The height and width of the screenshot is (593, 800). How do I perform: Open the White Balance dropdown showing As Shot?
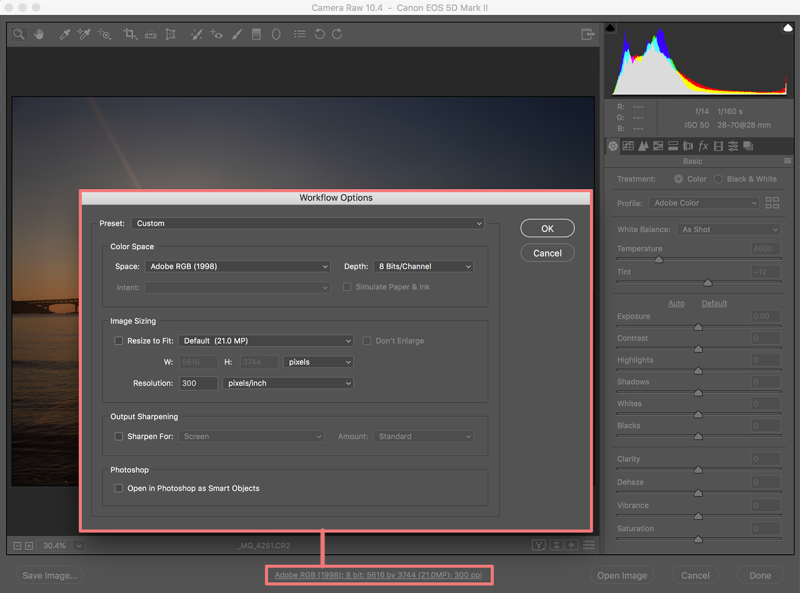pyautogui.click(x=729, y=230)
